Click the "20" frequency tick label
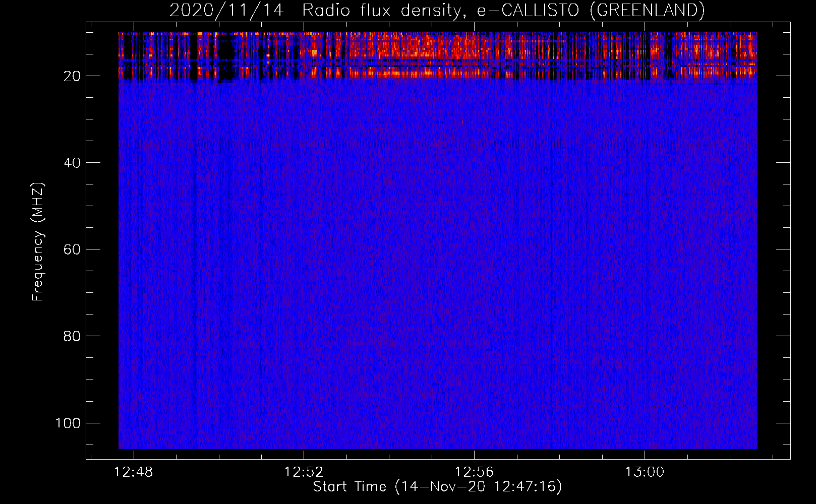 (72, 76)
